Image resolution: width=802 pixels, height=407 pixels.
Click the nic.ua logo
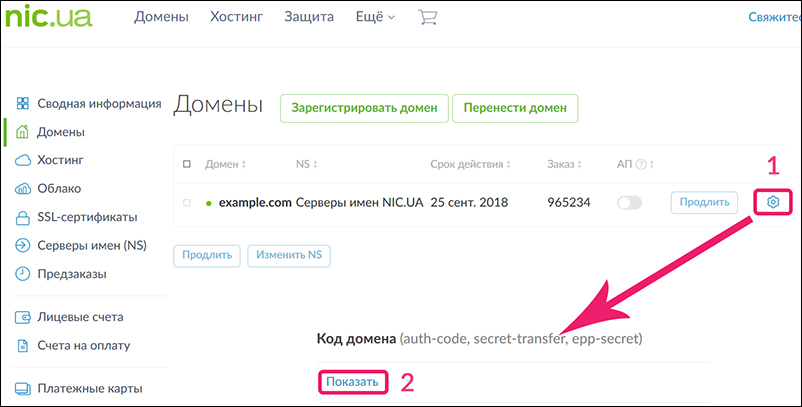tap(48, 18)
